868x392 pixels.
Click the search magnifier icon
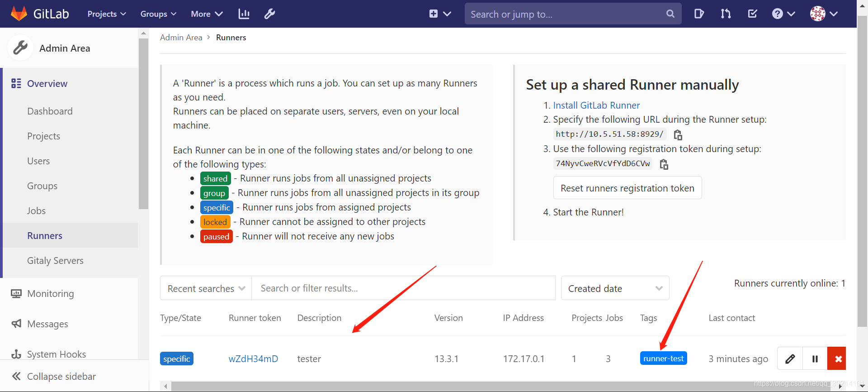point(670,14)
